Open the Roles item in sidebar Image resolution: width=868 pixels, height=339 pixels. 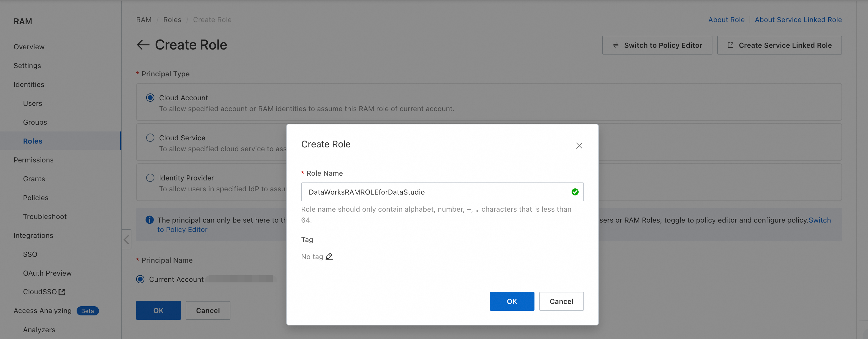click(x=33, y=141)
